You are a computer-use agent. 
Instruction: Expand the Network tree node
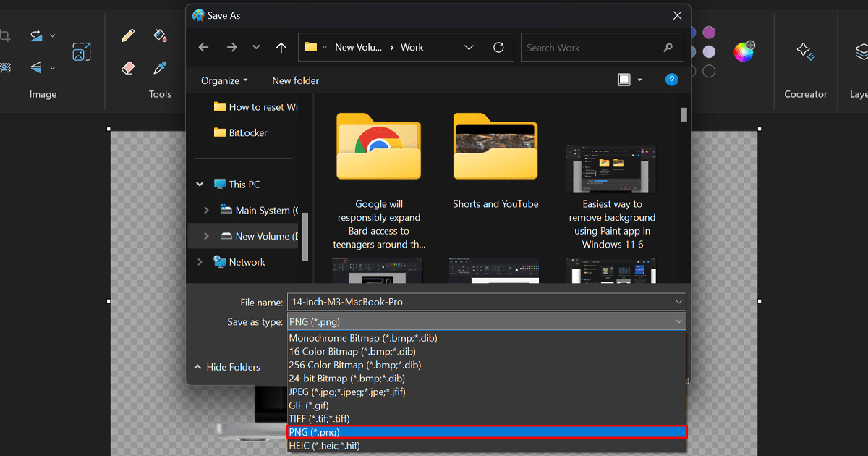click(x=200, y=262)
